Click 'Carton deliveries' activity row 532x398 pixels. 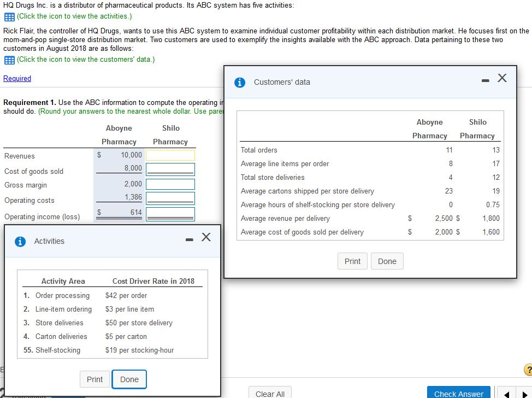pos(61,337)
